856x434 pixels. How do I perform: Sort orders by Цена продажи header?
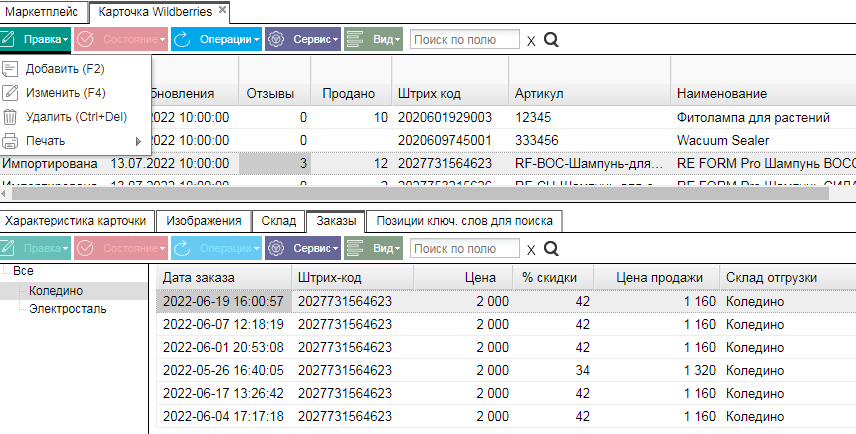tap(657, 278)
